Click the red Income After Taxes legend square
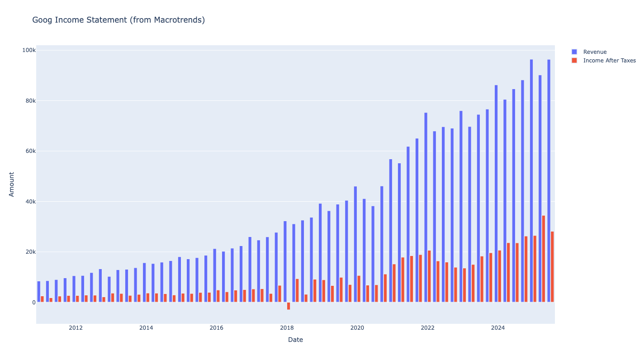 pos(574,61)
